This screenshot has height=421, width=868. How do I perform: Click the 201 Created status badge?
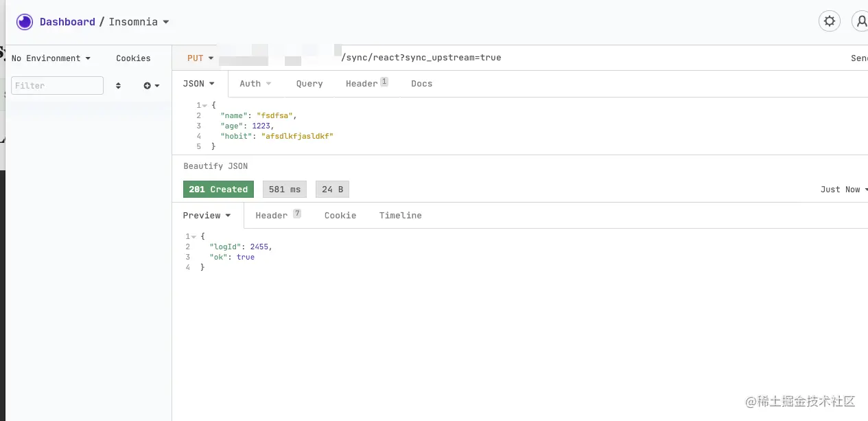tap(218, 190)
